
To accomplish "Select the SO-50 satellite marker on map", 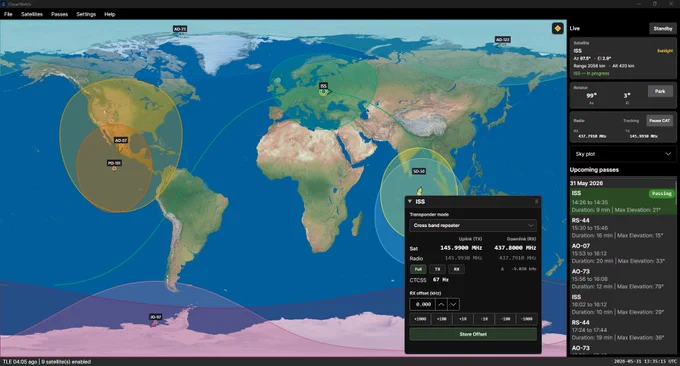I will pyautogui.click(x=420, y=191).
